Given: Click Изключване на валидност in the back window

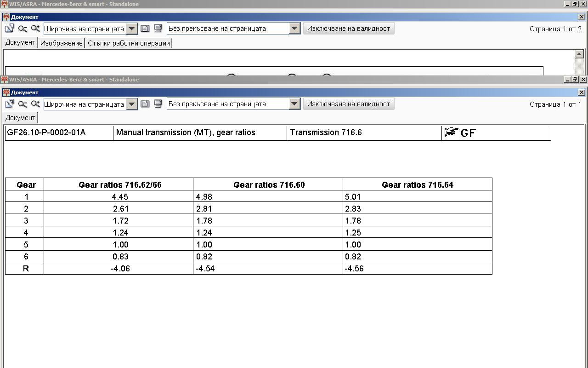Looking at the screenshot, I should (349, 29).
